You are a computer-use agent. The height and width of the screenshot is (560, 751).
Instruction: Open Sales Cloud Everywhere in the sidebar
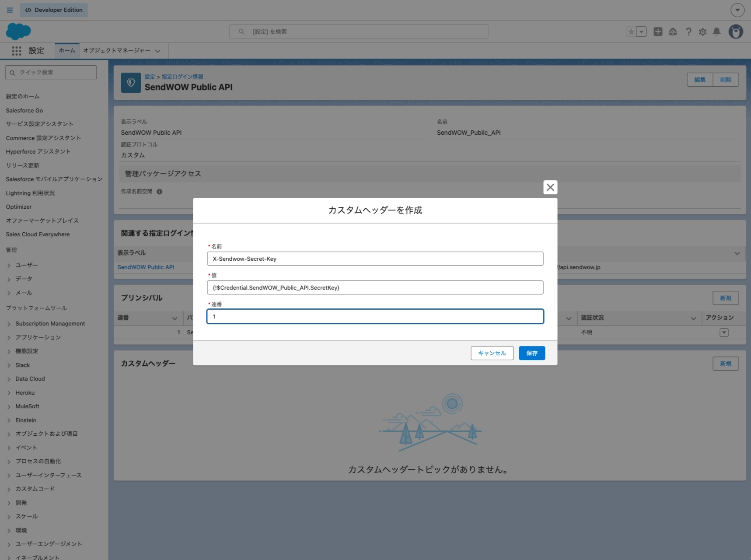pos(38,234)
